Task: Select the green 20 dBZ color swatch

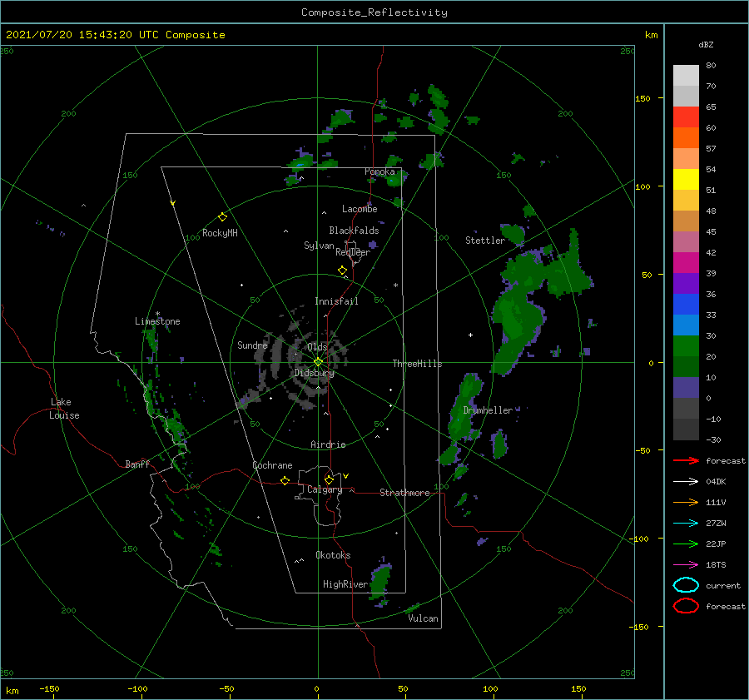Action: [686, 346]
